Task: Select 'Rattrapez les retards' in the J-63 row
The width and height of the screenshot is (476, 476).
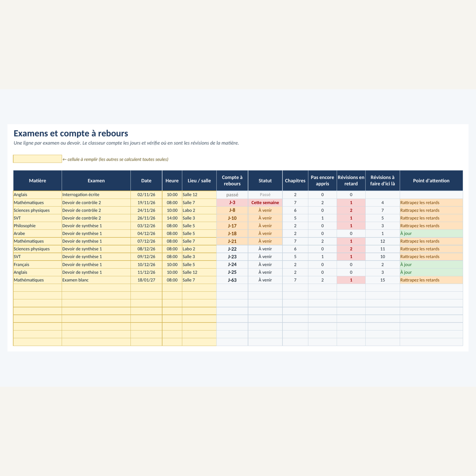Action: [x=431, y=280]
